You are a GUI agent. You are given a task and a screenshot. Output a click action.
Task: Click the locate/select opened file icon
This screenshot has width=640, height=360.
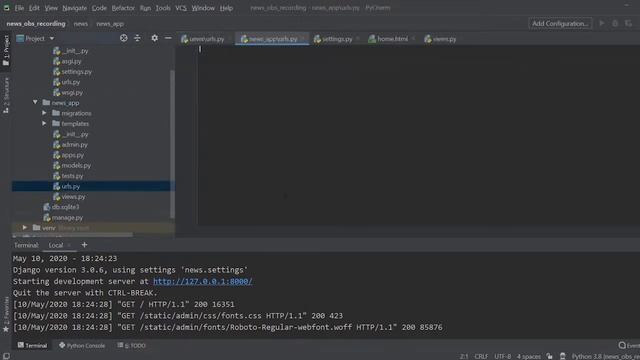click(124, 38)
